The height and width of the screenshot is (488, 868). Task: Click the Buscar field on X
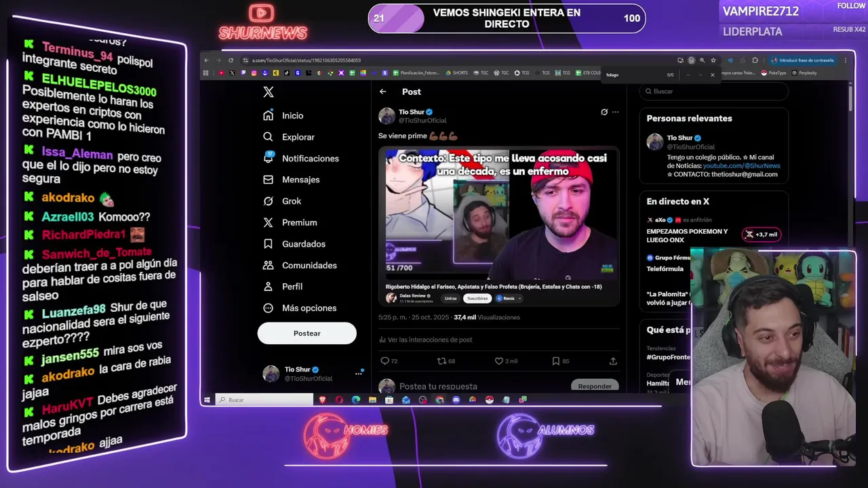[713, 91]
